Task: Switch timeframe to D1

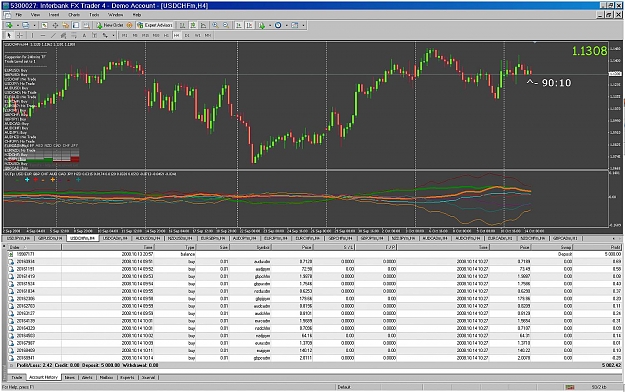Action: 187,35
